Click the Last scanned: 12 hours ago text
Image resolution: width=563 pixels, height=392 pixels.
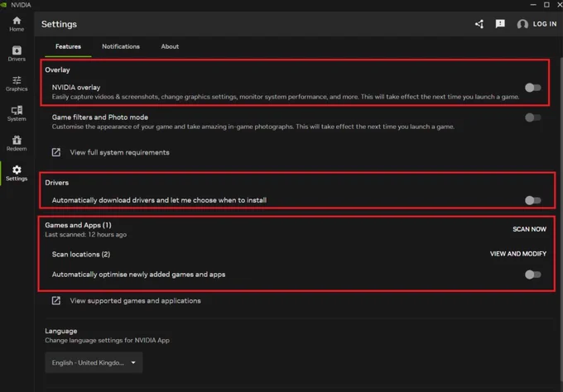[x=86, y=235]
